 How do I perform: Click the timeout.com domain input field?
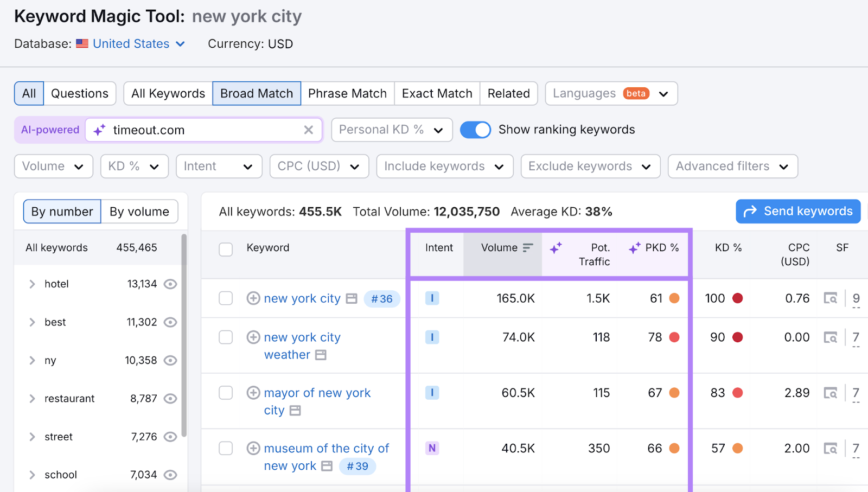click(x=203, y=130)
